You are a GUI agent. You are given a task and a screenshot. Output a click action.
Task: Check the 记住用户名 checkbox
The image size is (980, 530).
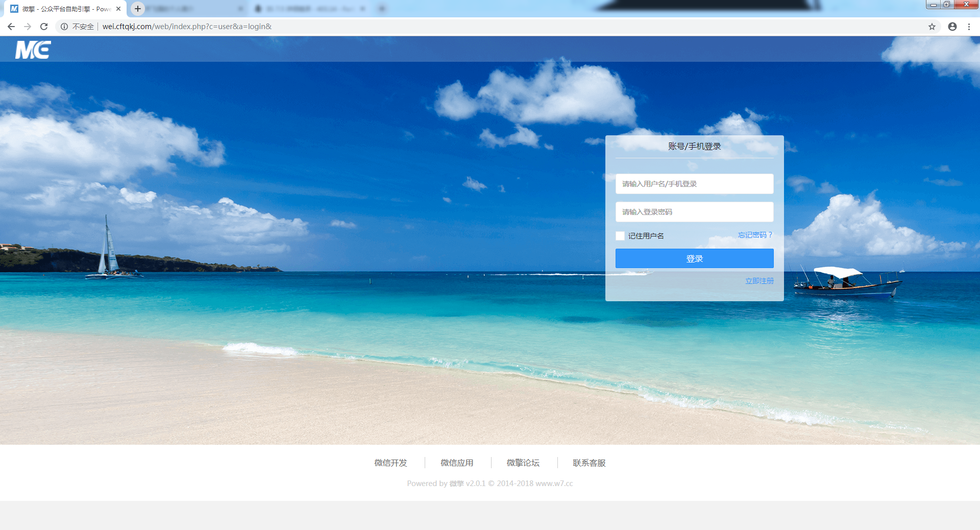[620, 236]
